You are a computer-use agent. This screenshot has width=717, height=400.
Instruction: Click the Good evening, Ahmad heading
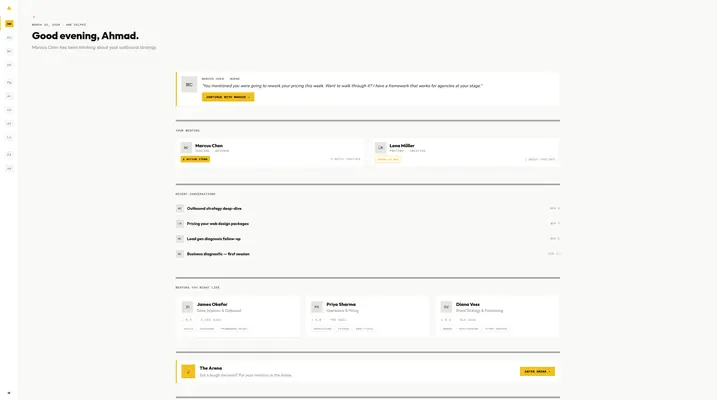click(x=85, y=36)
